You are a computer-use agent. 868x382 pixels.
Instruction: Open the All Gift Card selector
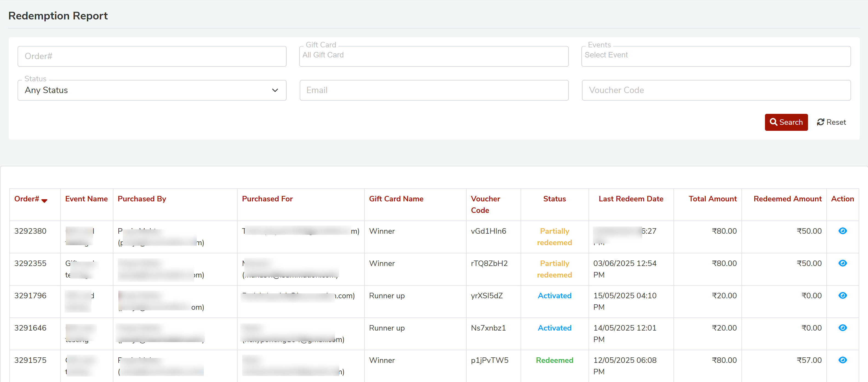434,56
